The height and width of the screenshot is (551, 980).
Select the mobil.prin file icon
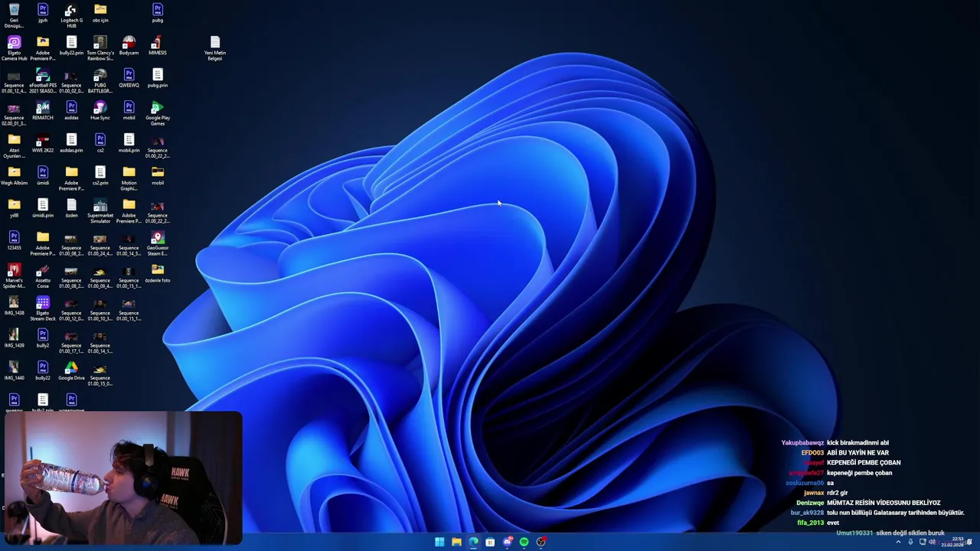pyautogui.click(x=129, y=143)
